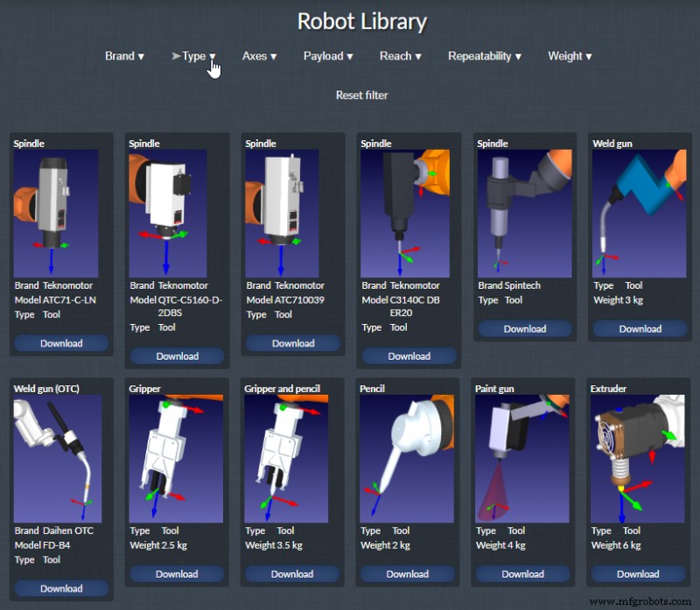700x610 pixels.
Task: Download the 6 kg Extruder
Action: tap(640, 574)
